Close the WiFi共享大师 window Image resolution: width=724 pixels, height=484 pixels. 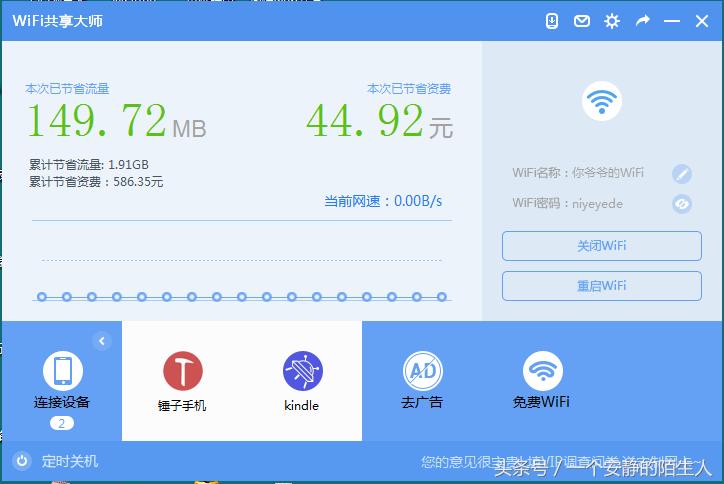pos(702,21)
